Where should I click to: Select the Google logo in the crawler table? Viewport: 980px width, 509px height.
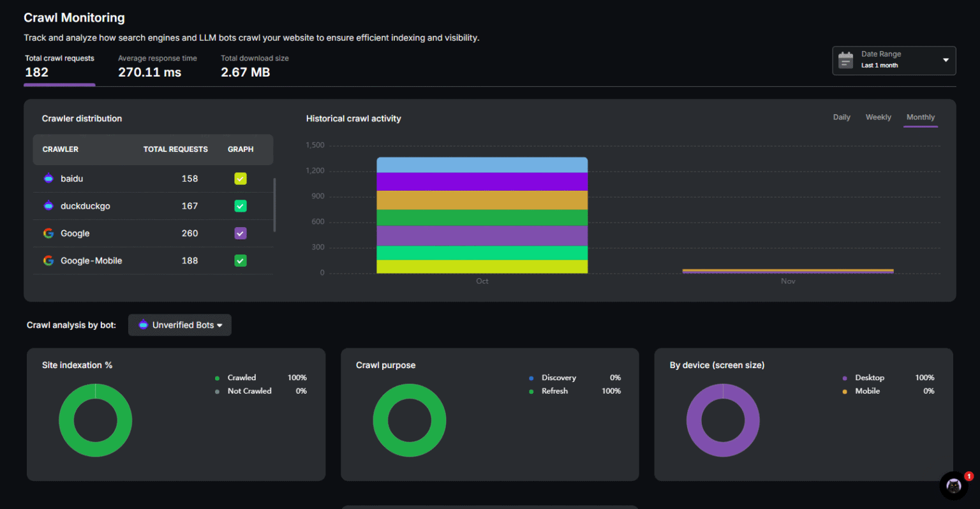48,233
